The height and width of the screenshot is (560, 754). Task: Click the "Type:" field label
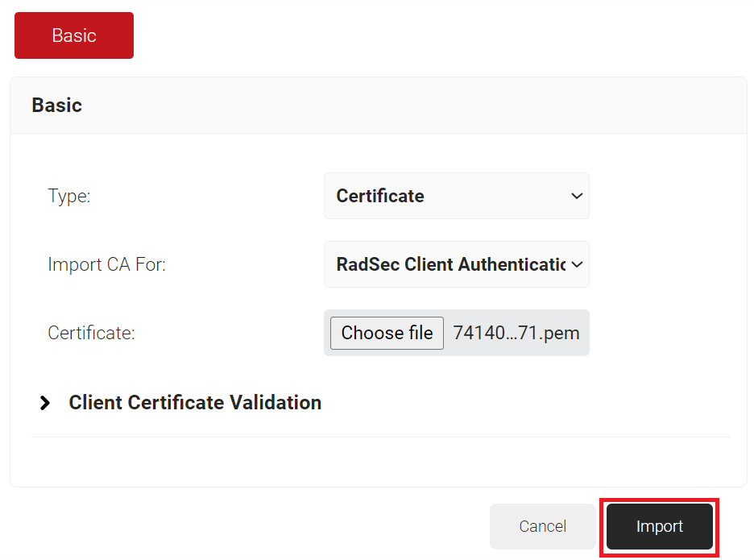pyautogui.click(x=69, y=196)
